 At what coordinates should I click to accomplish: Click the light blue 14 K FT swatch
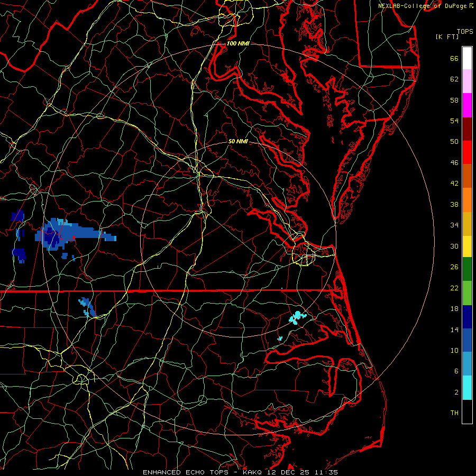467,364
